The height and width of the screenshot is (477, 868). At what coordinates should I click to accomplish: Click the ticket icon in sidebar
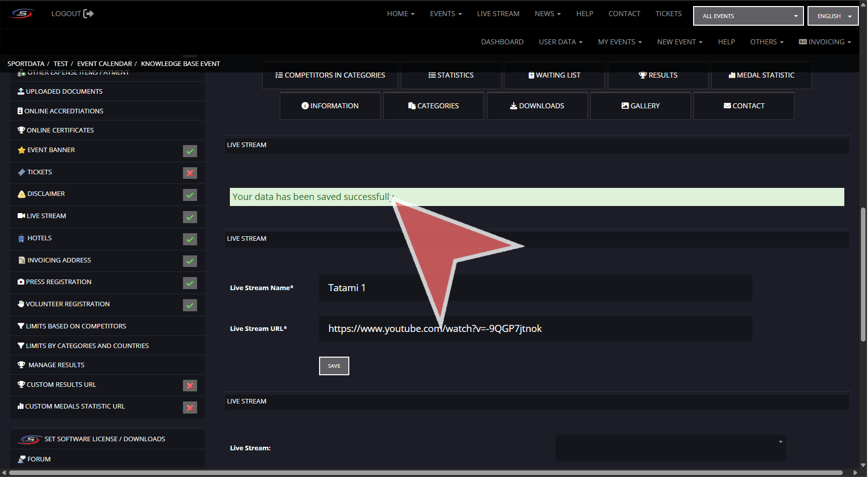point(21,172)
